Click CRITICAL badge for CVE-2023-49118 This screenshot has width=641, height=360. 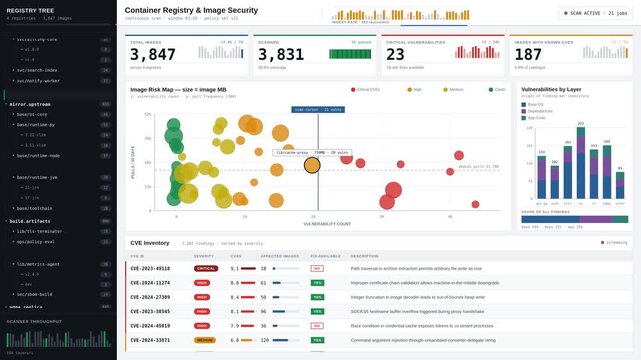point(206,268)
